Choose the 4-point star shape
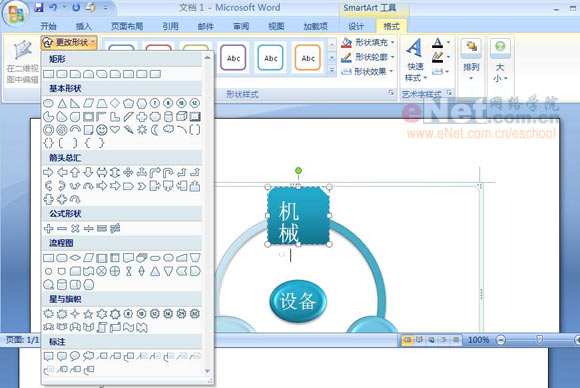 (75, 314)
